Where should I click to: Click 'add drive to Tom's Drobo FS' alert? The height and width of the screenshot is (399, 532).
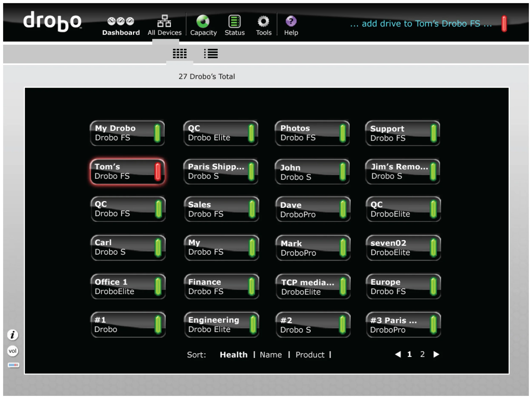coord(421,24)
